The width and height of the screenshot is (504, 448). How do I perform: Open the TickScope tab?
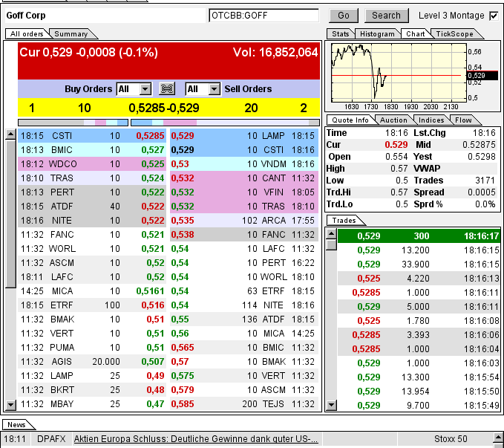[x=454, y=33]
